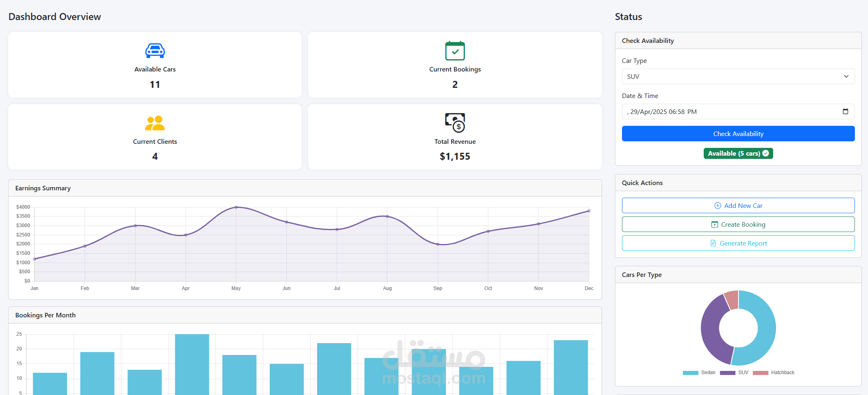Click the blue Check Availability button
868x395 pixels.
click(x=738, y=134)
